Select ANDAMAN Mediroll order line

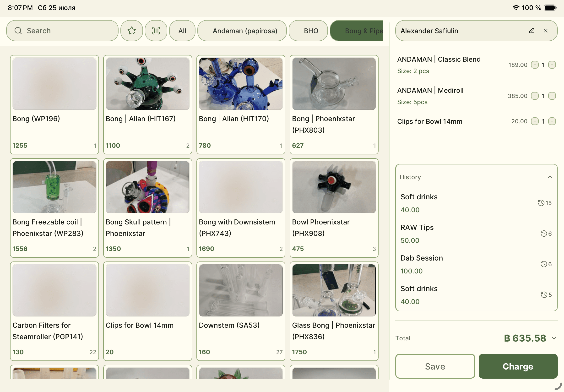pyautogui.click(x=476, y=96)
